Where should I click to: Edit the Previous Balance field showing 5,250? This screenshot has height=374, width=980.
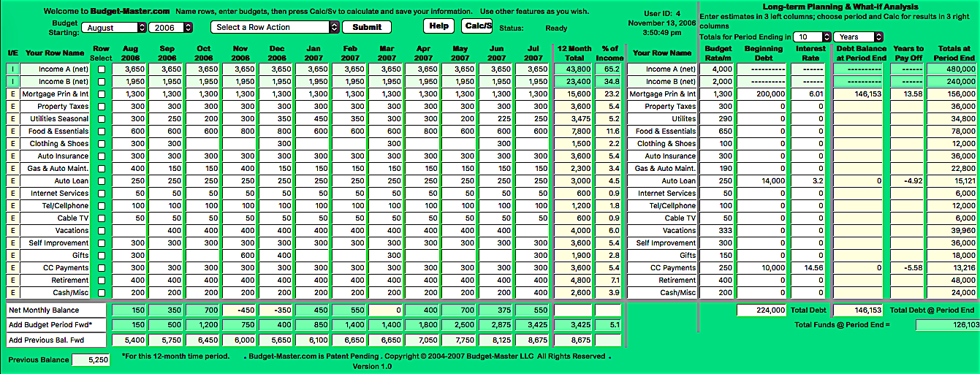point(91,360)
